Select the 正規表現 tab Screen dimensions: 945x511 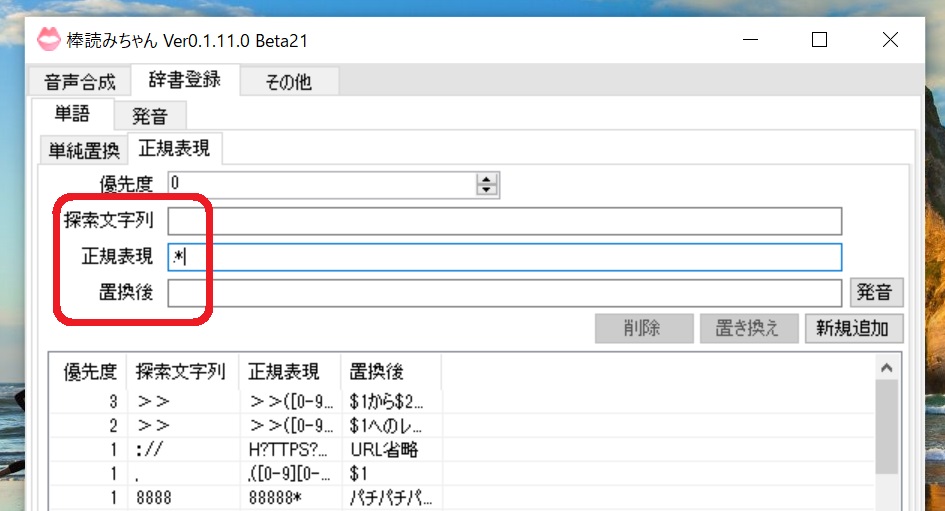pyautogui.click(x=174, y=148)
